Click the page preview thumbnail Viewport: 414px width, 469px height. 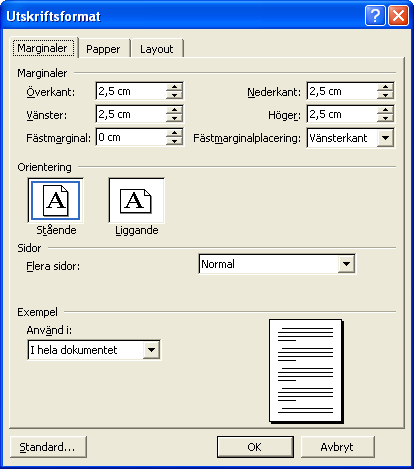coord(306,371)
